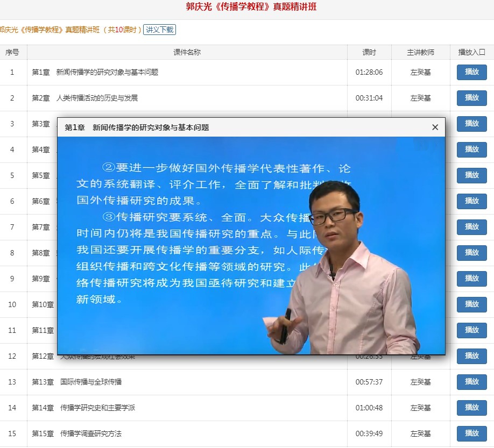Image resolution: width=494 pixels, height=448 pixels.
Task: Start playback for 第10章
Action: pyautogui.click(x=471, y=304)
